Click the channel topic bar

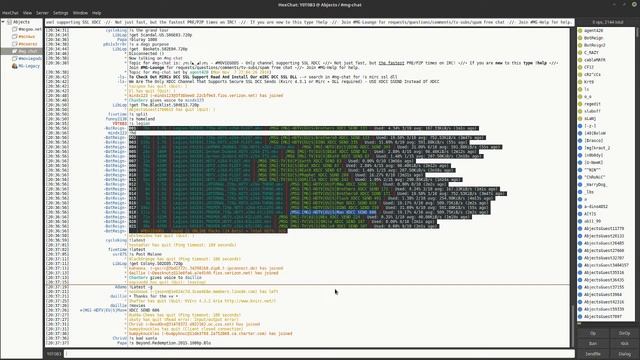(x=309, y=22)
